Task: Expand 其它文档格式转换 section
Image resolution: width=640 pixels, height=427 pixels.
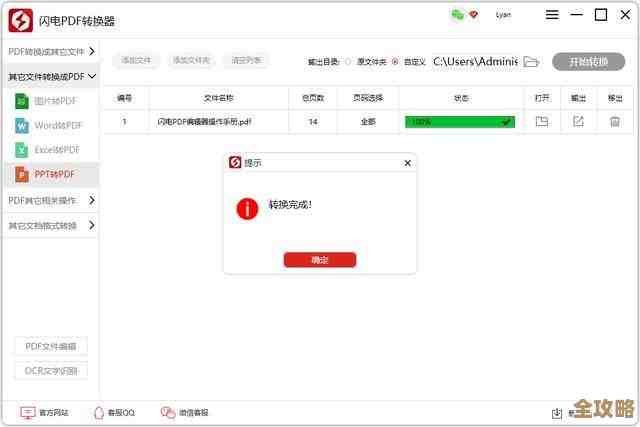Action: 51,225
